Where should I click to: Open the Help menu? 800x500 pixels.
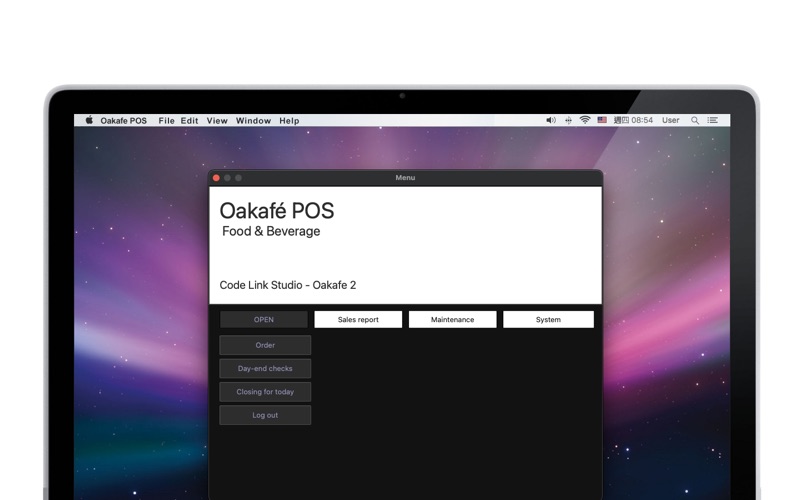tap(289, 120)
